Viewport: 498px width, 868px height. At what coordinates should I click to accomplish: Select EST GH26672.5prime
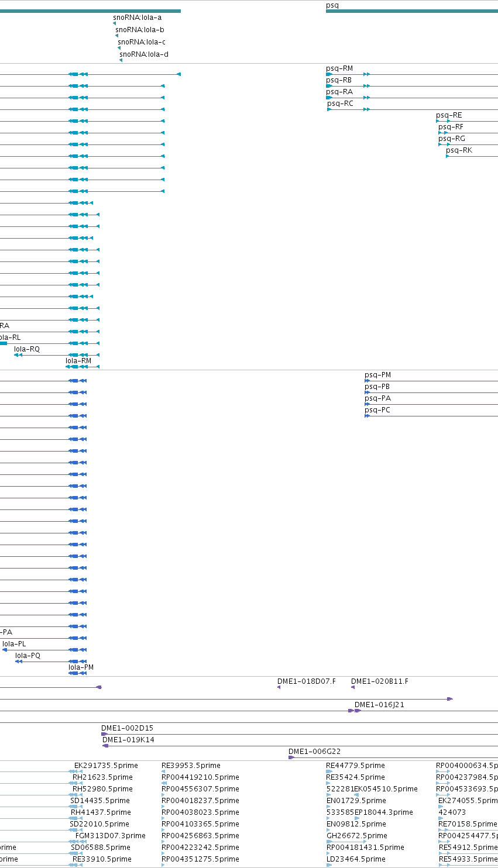(356, 836)
